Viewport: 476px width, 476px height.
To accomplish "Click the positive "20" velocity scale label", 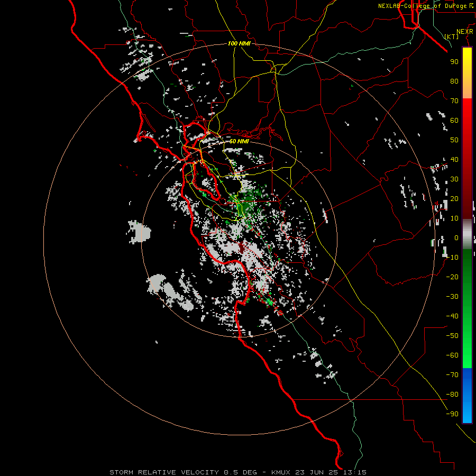I will click(x=454, y=198).
